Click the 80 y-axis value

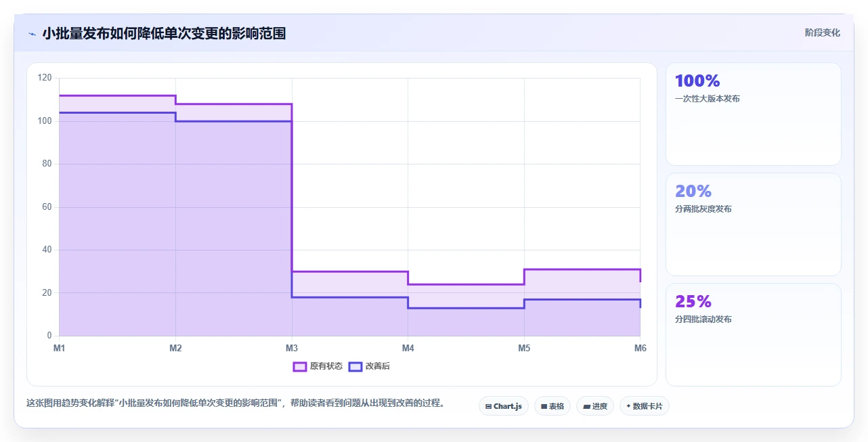click(x=47, y=164)
